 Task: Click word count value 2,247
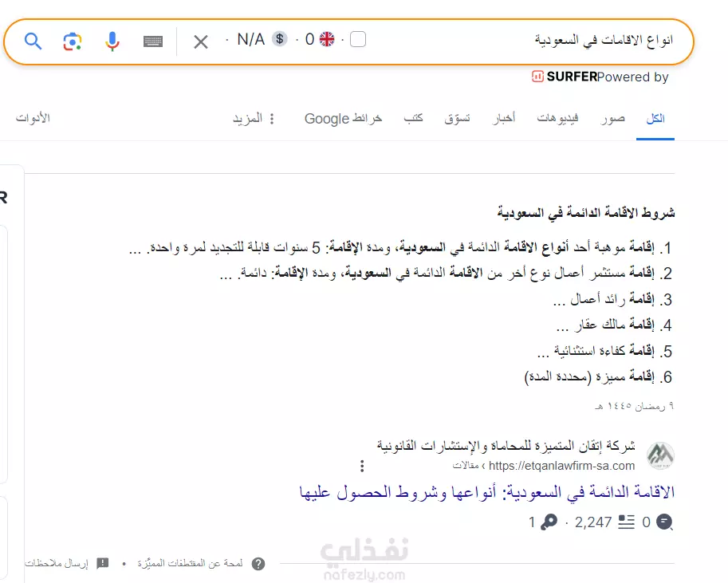tap(593, 522)
